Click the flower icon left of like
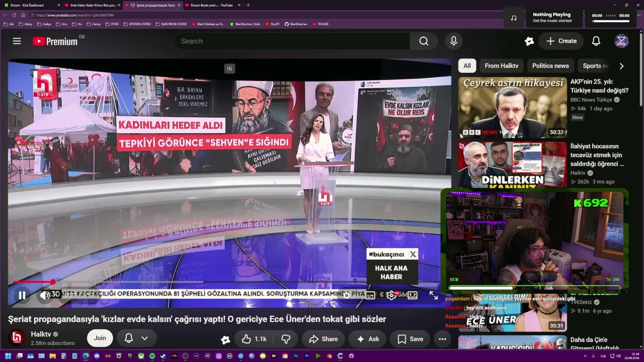644x362 pixels. coord(225,339)
